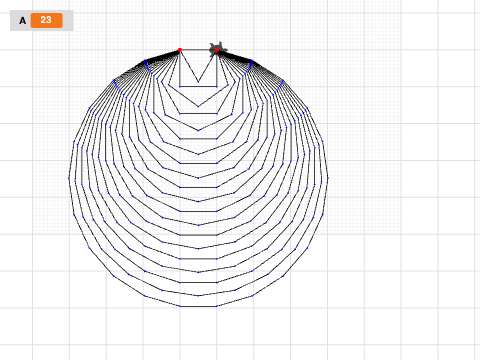Screen dimensions: 480x360
Task: Click the bottom edge of the outermost polygon
Action: pos(198,306)
